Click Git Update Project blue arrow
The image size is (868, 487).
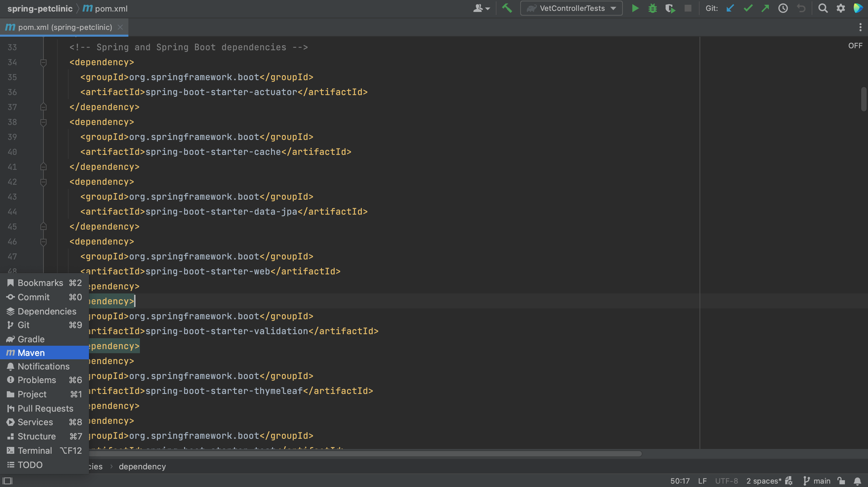[x=730, y=8]
